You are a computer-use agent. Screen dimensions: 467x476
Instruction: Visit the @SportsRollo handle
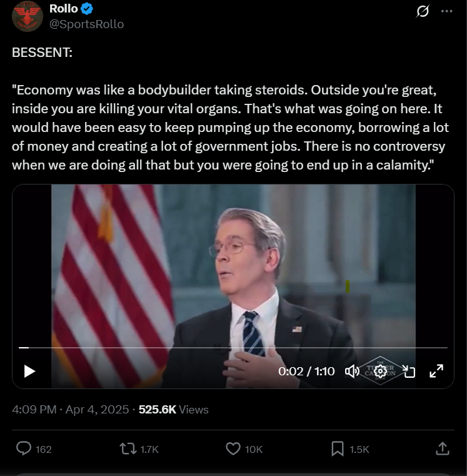(x=86, y=24)
